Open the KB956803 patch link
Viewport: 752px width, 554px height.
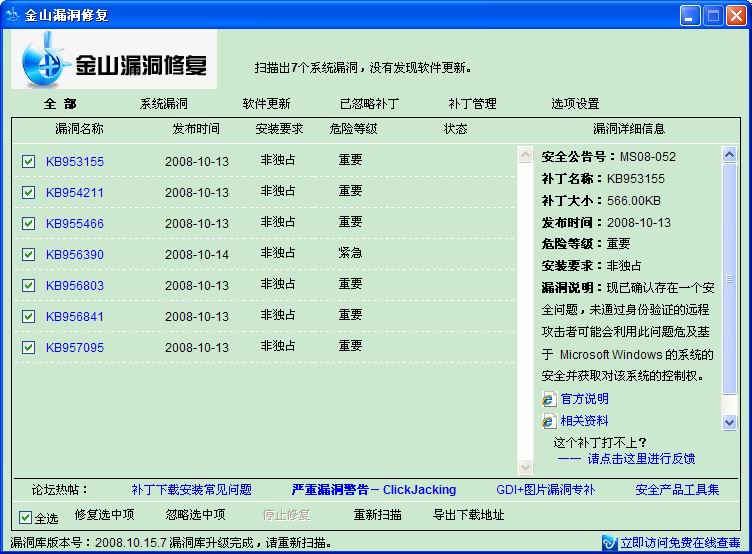(75, 286)
